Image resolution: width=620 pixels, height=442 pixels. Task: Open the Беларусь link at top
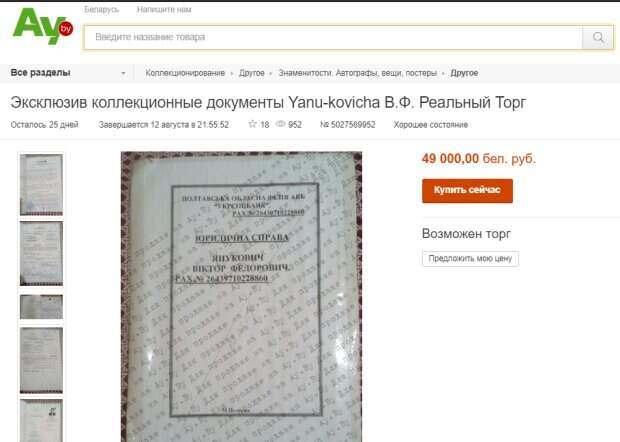(x=101, y=9)
